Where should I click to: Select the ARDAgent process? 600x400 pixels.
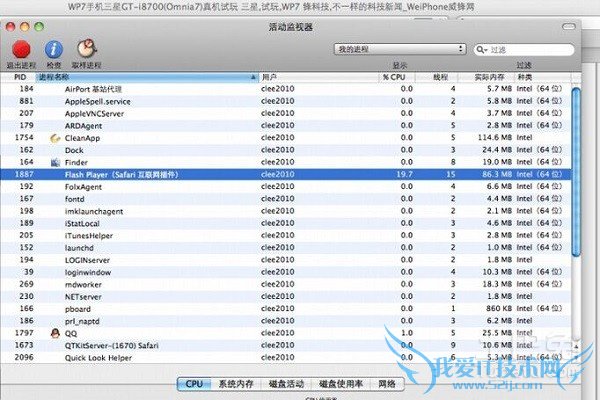[285, 126]
